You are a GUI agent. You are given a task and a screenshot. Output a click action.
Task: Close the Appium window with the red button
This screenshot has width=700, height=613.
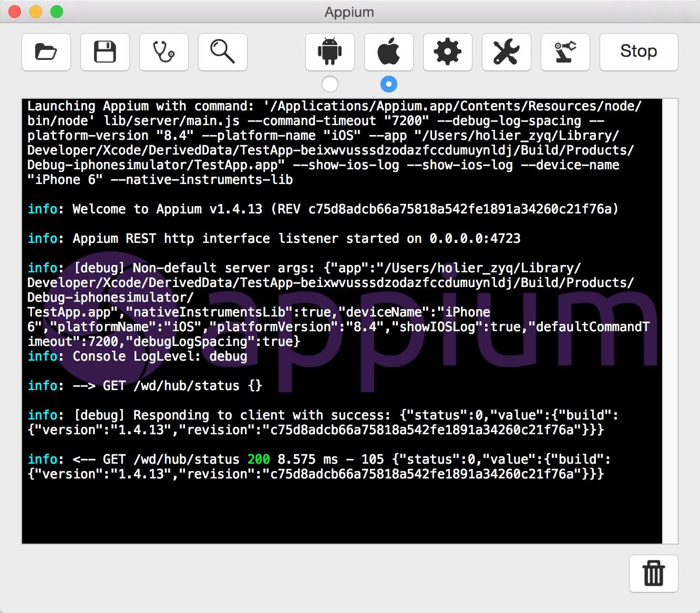tap(15, 12)
